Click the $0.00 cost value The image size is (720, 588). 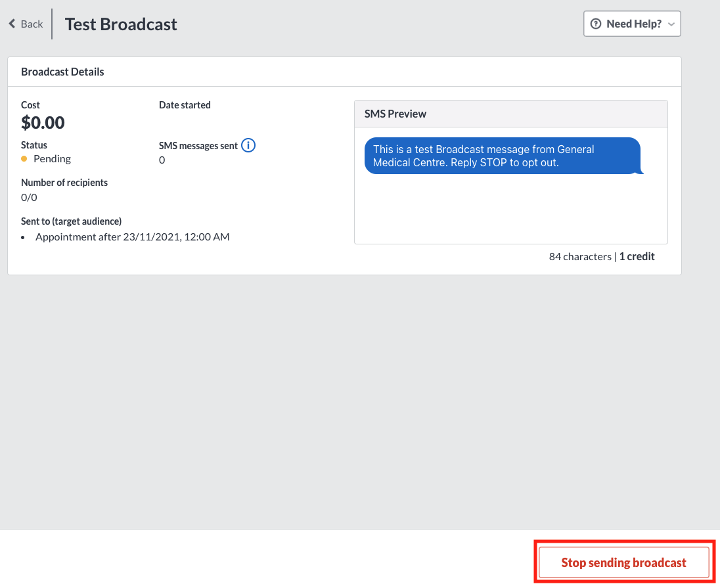pos(43,123)
